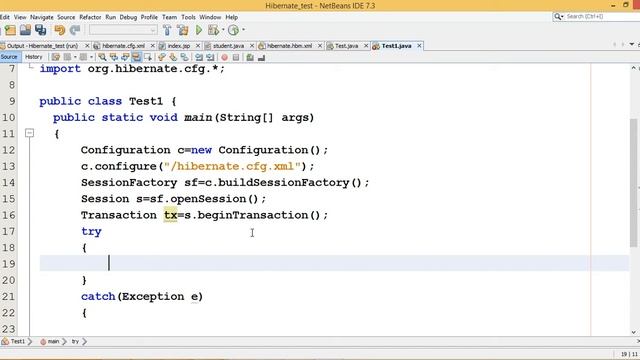Image resolution: width=640 pixels, height=360 pixels.
Task: Click the Undo arrow icon
Action: [x=60, y=30]
